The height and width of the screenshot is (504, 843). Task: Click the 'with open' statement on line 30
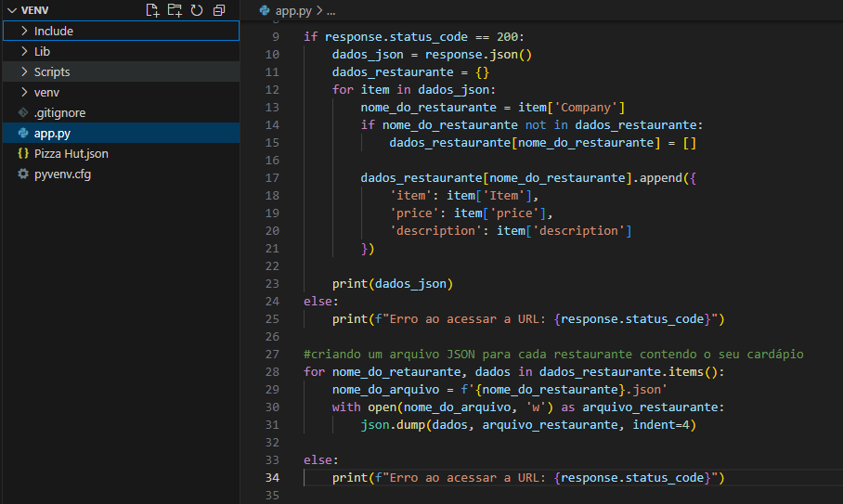point(528,407)
